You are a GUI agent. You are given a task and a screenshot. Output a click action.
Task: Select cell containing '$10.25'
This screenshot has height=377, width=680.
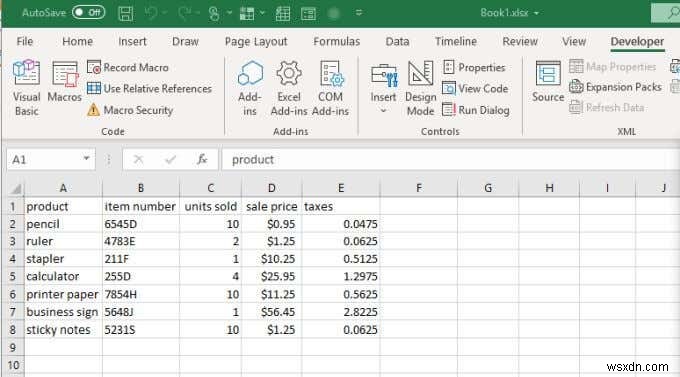[x=271, y=259]
